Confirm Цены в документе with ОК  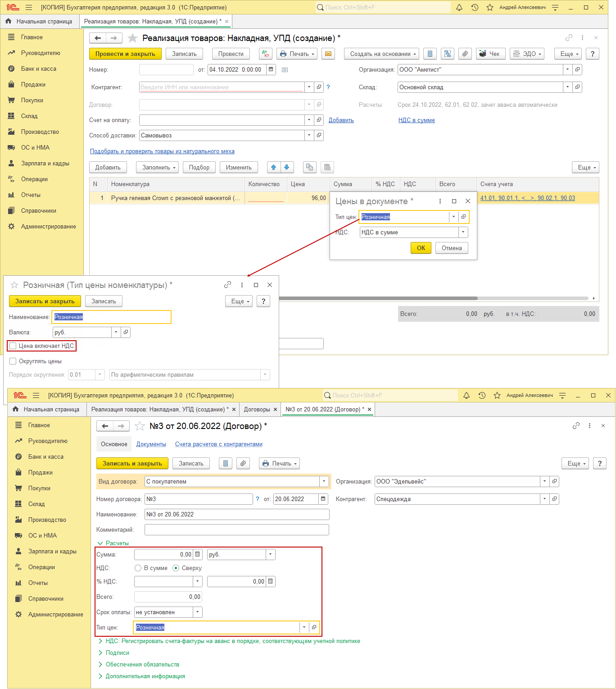421,248
